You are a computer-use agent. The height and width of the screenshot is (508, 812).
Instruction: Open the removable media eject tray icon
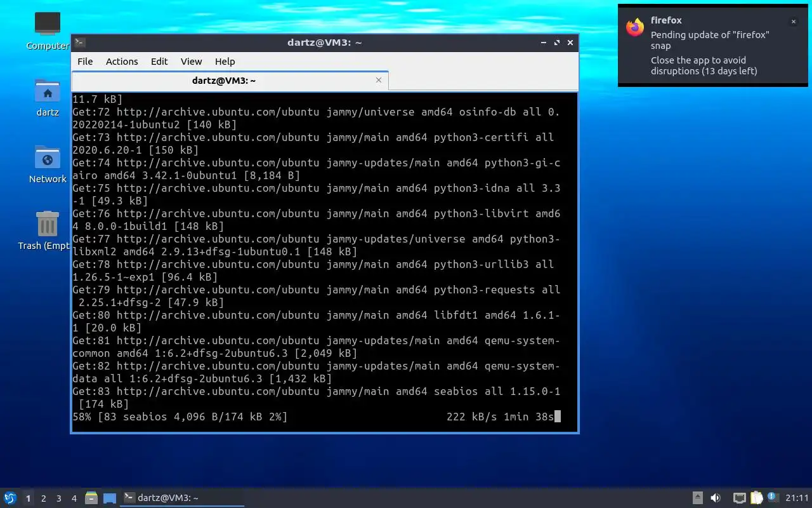pyautogui.click(x=697, y=498)
